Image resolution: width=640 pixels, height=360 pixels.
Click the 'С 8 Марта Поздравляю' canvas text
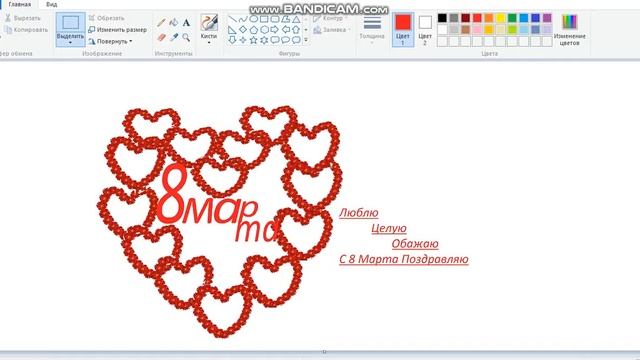pyautogui.click(x=404, y=259)
